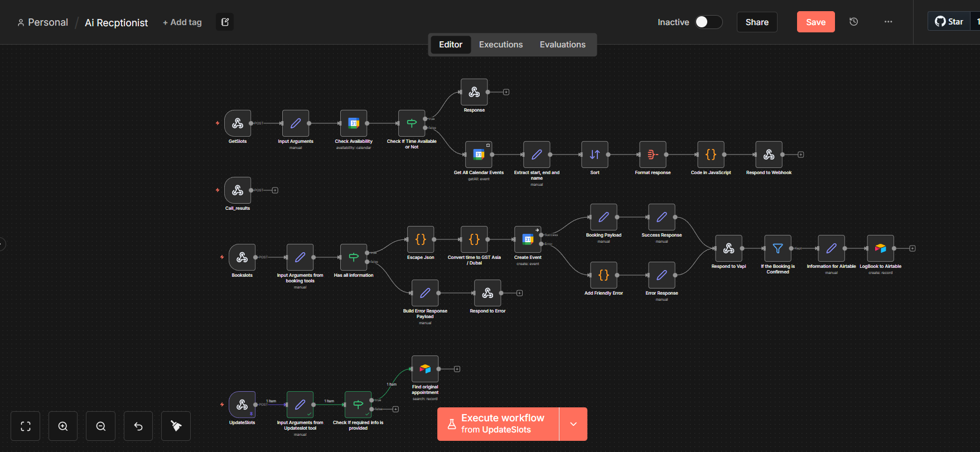Toggle the Inactive workflow switch
The width and height of the screenshot is (980, 452).
point(708,22)
